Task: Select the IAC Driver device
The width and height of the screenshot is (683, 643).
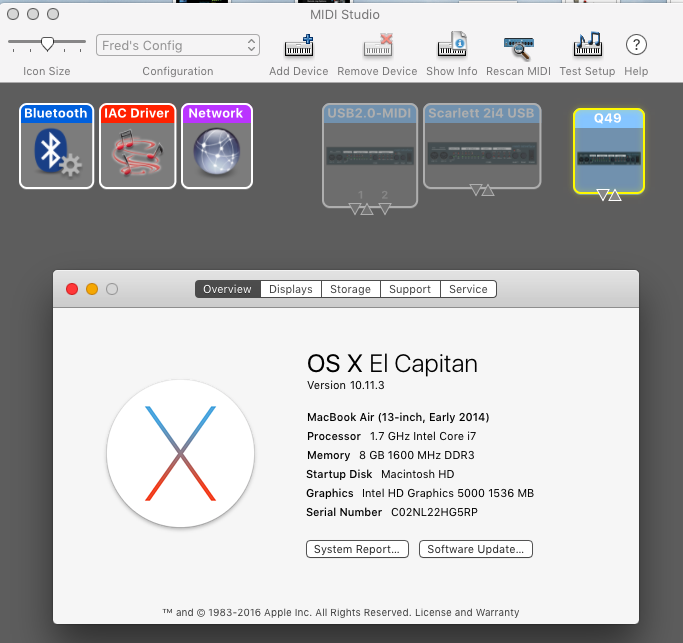Action: [138, 146]
